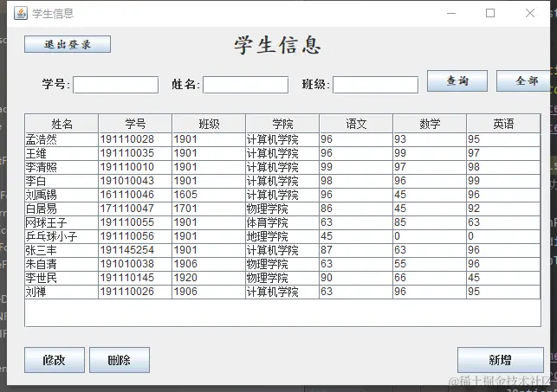The width and height of the screenshot is (557, 392).
Task: Click the 姓名 column header
Action: (62, 124)
